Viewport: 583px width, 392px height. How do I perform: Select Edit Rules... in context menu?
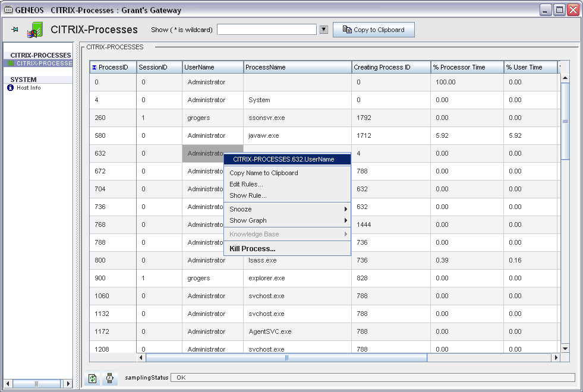point(246,184)
